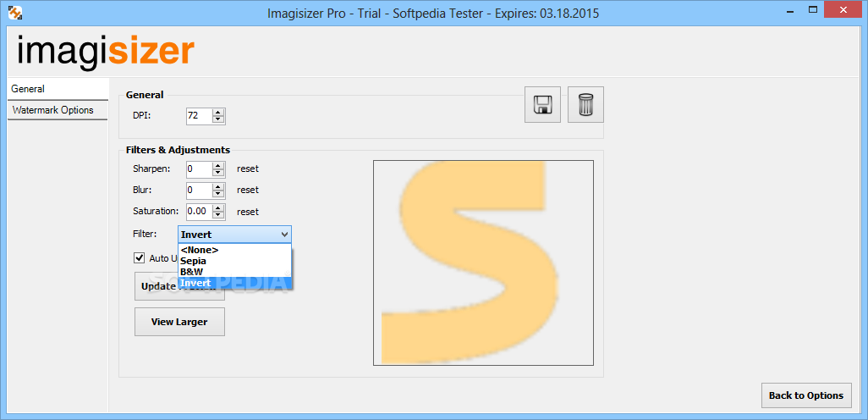This screenshot has height=420, width=868.
Task: Click the DPI value field
Action: coord(200,116)
